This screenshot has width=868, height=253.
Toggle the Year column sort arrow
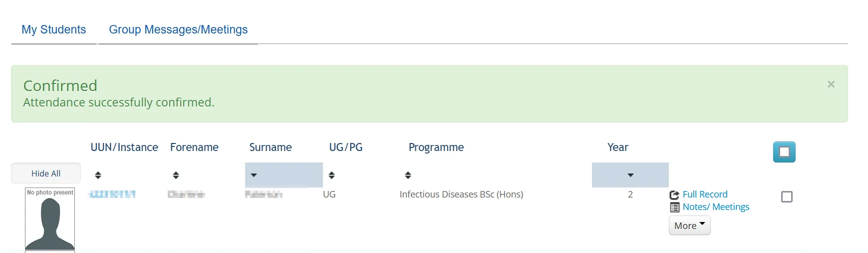pos(630,175)
